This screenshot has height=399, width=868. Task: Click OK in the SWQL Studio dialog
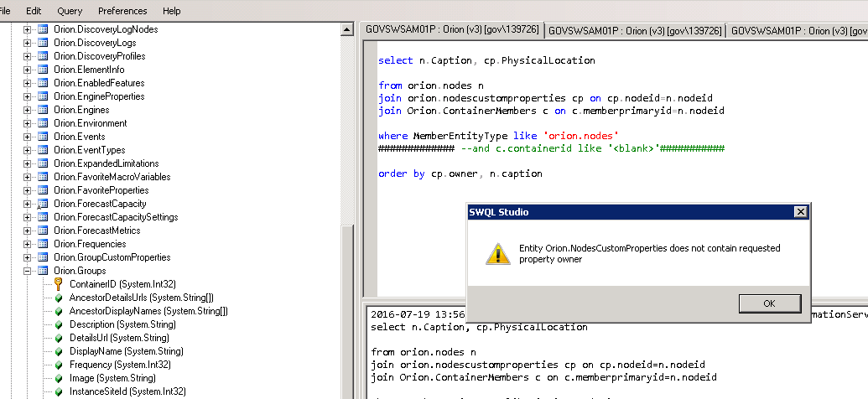click(x=769, y=303)
